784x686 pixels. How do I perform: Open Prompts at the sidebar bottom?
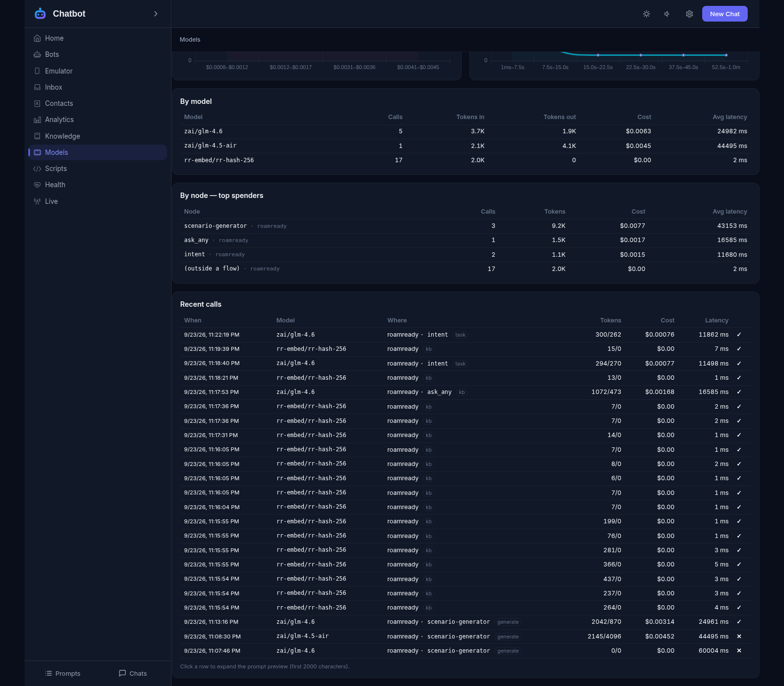coord(62,673)
